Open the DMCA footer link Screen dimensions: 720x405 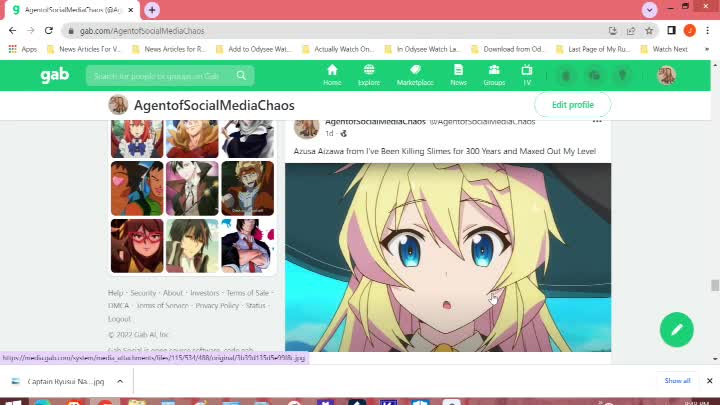(x=118, y=306)
